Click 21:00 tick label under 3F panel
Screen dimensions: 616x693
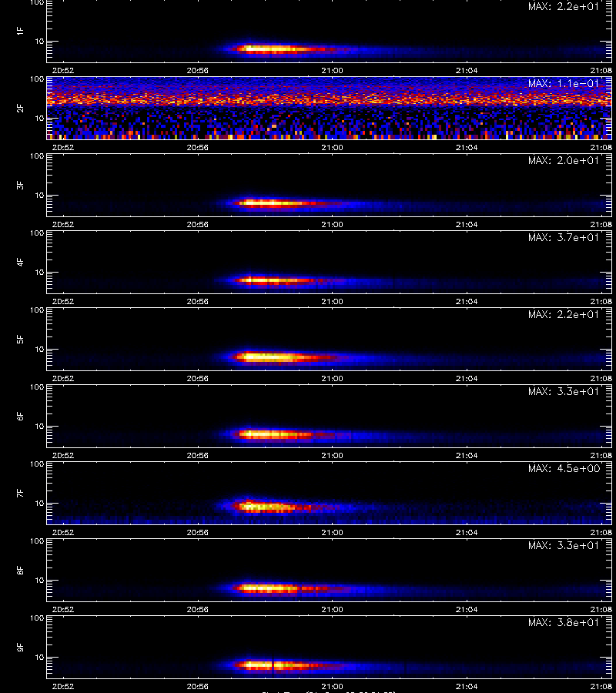(333, 225)
